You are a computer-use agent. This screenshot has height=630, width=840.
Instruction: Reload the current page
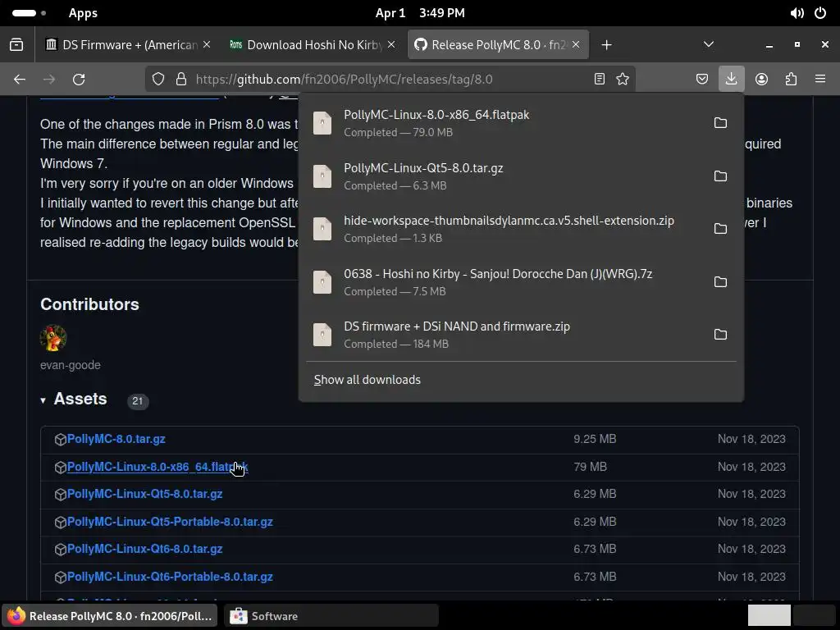pos(79,80)
